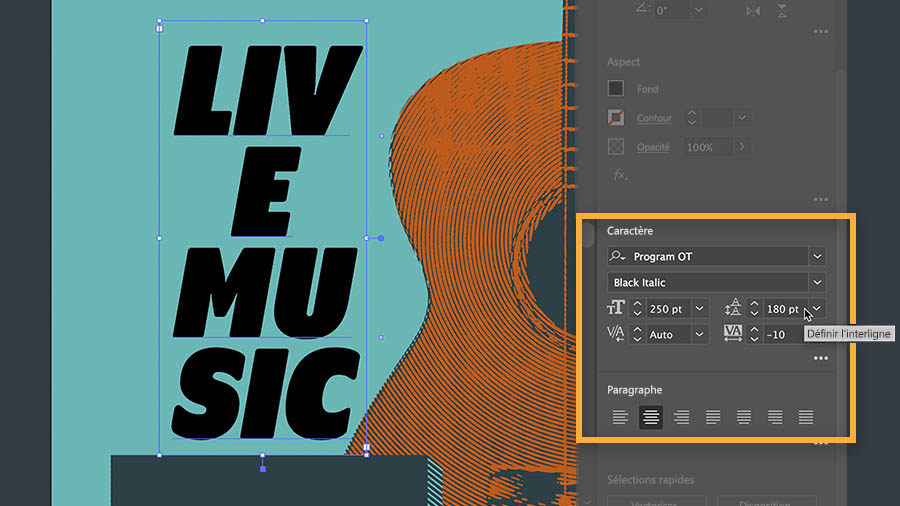Click the tracking stepper arrows
This screenshot has width=900, height=506.
click(754, 334)
